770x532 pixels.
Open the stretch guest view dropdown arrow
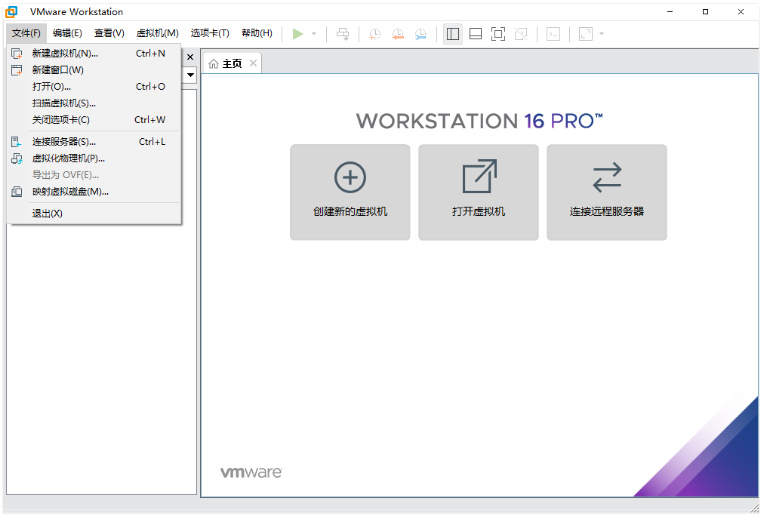[602, 34]
